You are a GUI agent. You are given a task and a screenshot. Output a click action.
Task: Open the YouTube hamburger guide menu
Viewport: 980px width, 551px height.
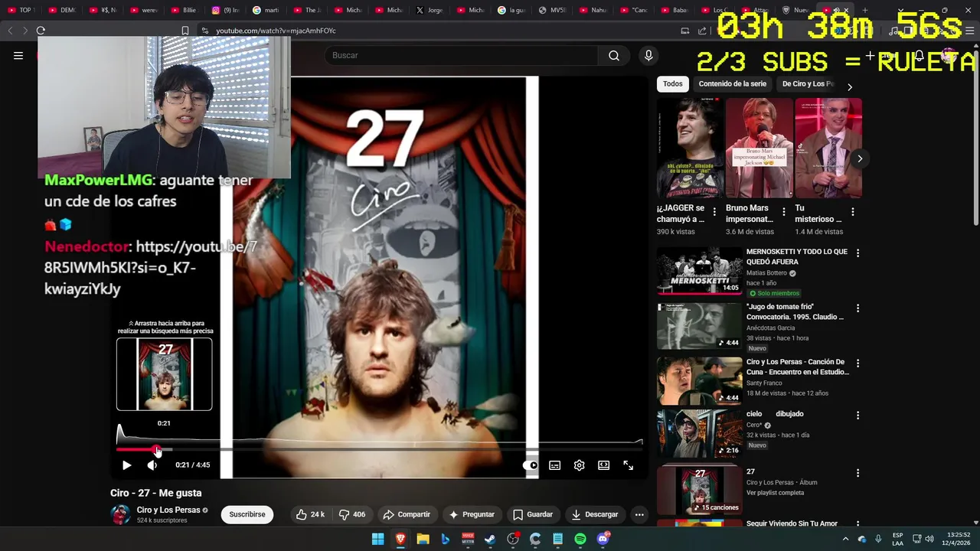pos(18,55)
